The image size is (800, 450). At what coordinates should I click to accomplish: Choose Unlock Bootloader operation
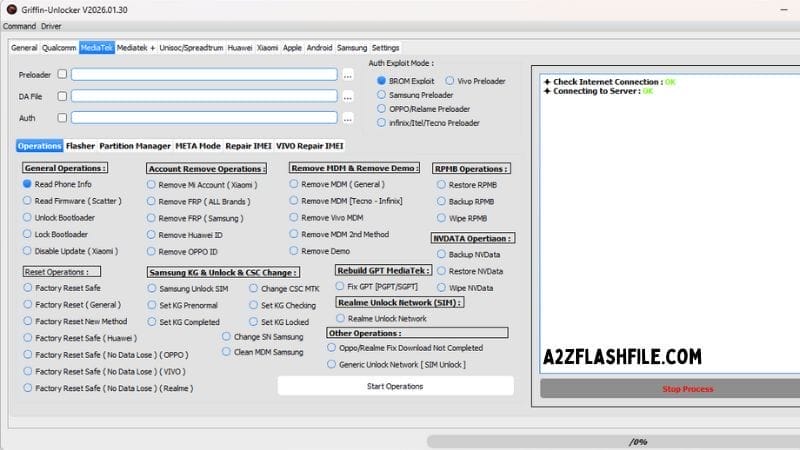[59, 218]
